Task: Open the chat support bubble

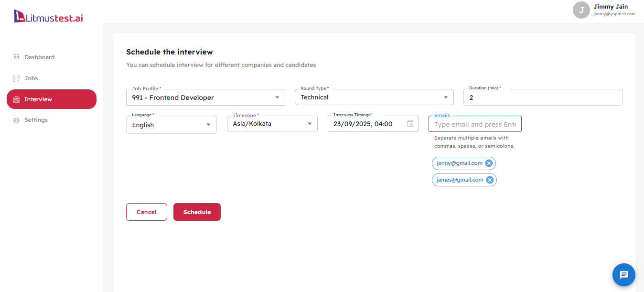Action: (x=623, y=275)
